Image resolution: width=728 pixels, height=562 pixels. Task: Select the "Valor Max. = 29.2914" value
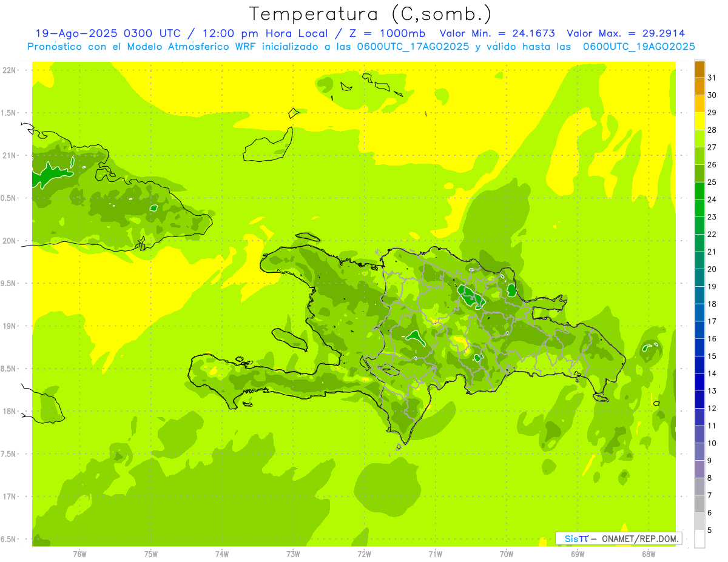[x=625, y=33]
